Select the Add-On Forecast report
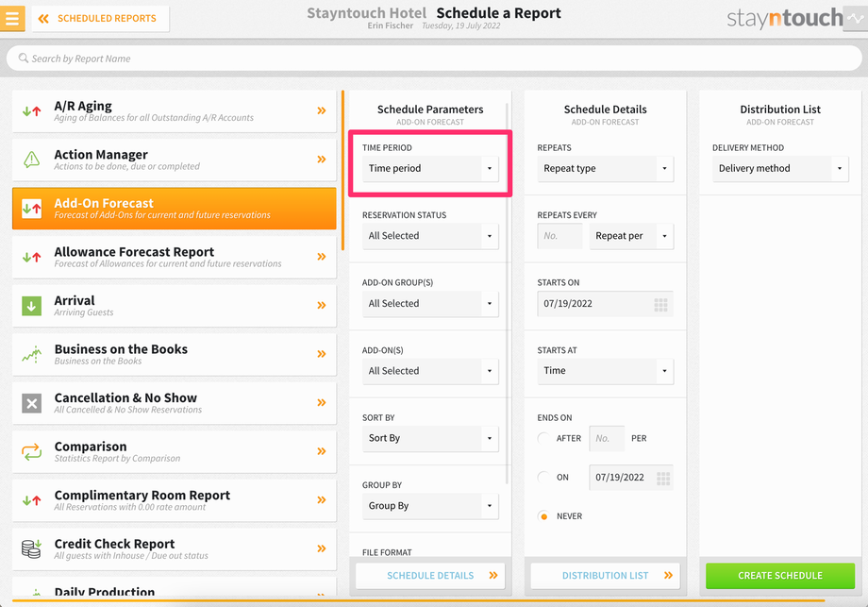 point(174,209)
